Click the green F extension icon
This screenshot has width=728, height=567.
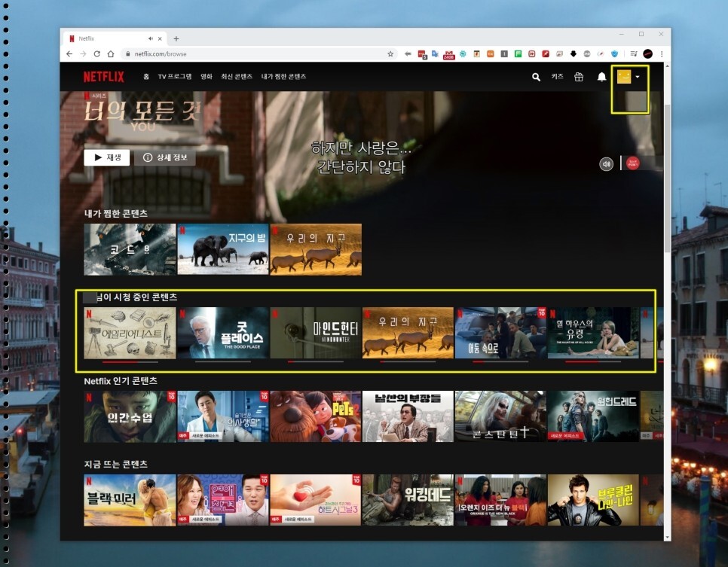click(518, 53)
